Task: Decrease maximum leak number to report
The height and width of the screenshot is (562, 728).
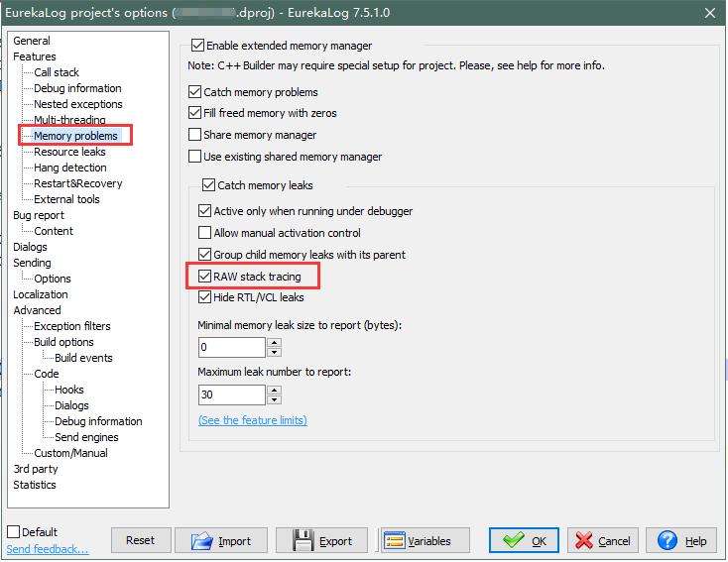Action: (275, 399)
